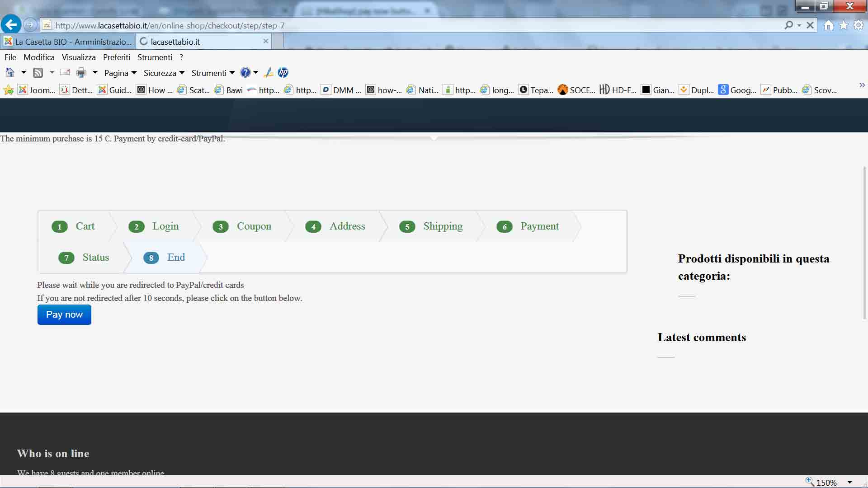
Task: Click the Home icon in command bar
Action: pos(10,73)
